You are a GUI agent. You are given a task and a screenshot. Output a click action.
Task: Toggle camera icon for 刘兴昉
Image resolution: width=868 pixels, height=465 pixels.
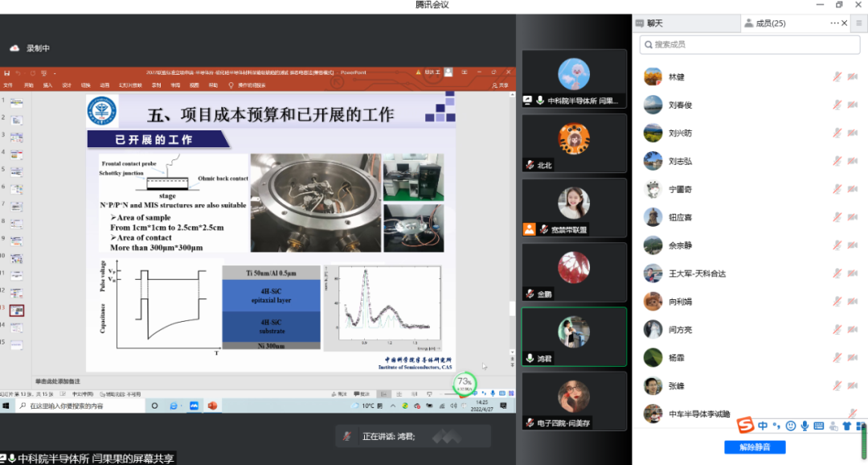click(853, 133)
